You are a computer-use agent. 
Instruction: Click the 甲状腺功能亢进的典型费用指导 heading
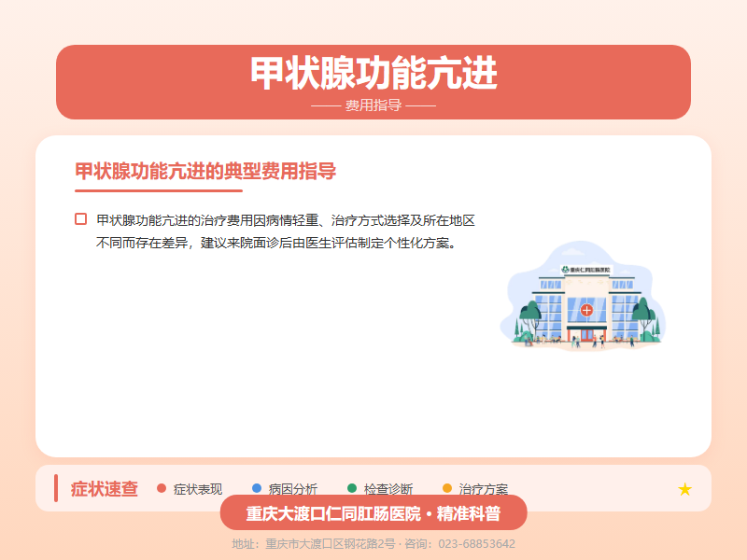(x=205, y=171)
